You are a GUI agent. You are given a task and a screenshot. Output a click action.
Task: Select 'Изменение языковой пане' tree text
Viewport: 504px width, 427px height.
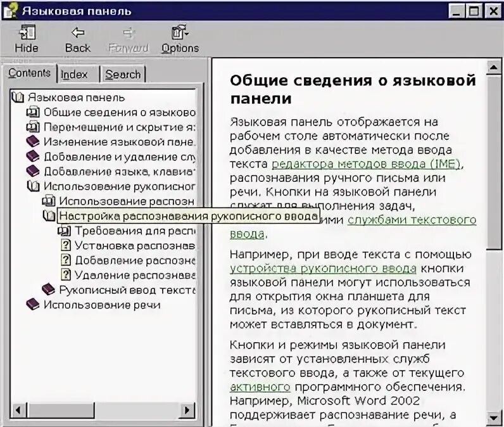pyautogui.click(x=119, y=142)
